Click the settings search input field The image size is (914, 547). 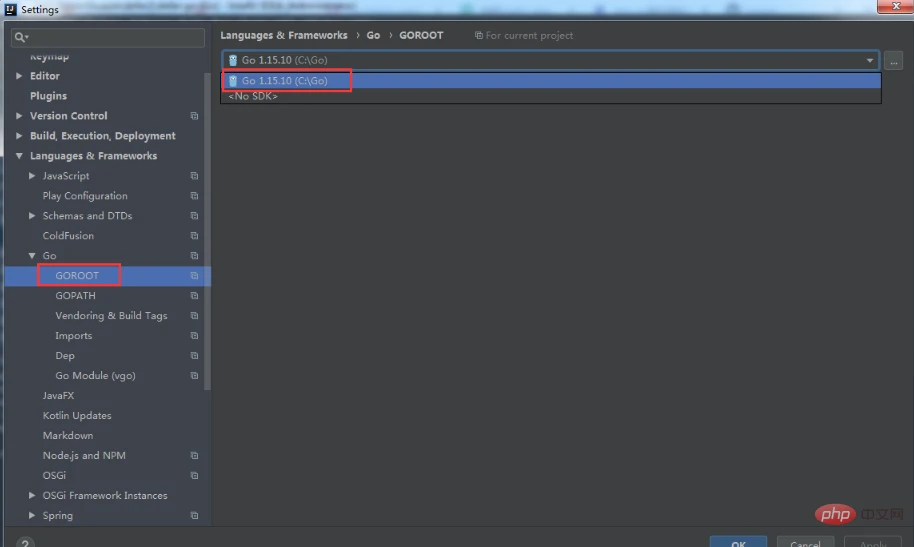click(108, 37)
